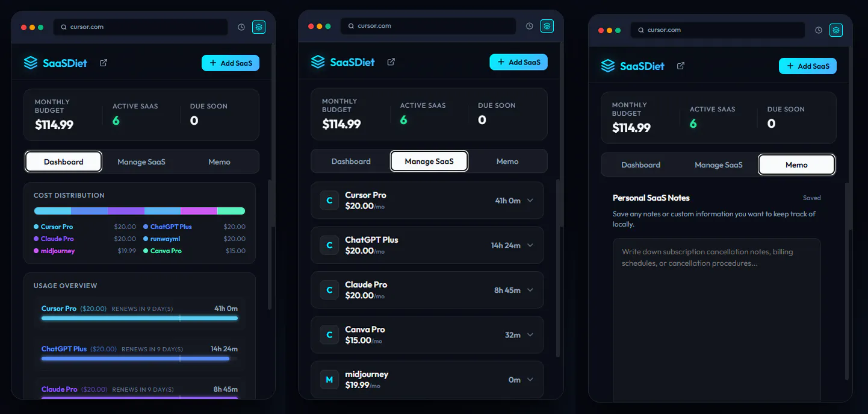The height and width of the screenshot is (414, 868).
Task: Switch to Dashboard tab in Manage SaaS window
Action: pos(351,161)
